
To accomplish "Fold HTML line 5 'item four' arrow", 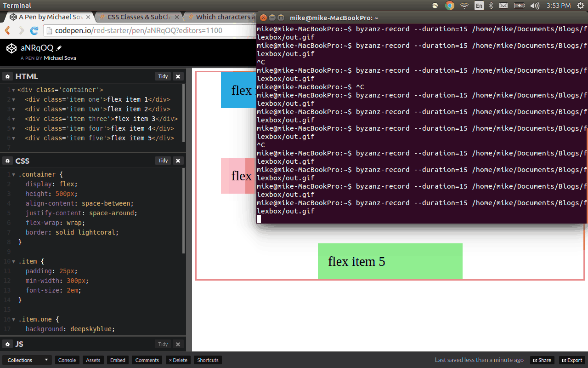I will point(13,129).
